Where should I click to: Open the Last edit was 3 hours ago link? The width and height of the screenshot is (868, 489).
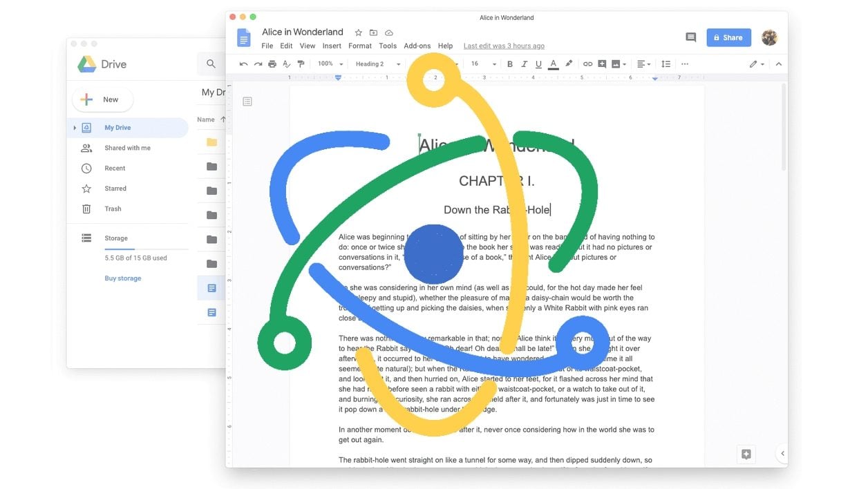(x=504, y=46)
